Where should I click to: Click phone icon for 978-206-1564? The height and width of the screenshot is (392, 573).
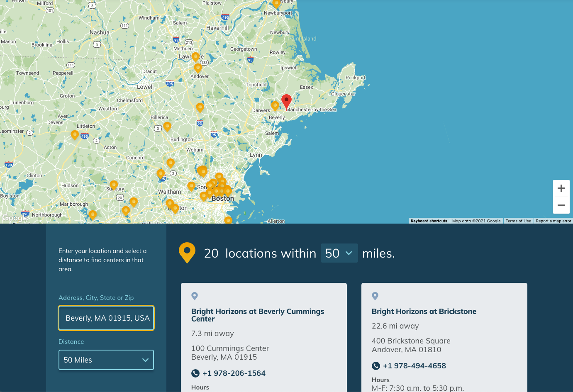click(x=195, y=373)
